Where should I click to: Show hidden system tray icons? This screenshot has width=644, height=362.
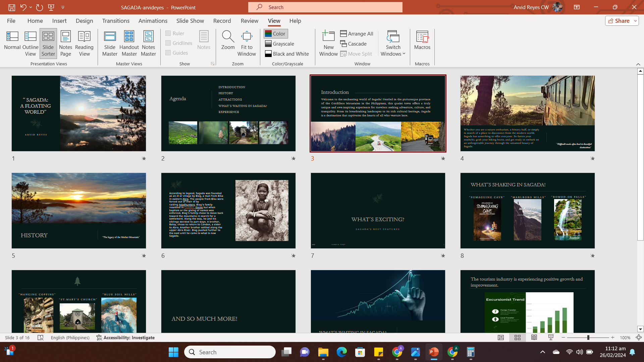pos(543,352)
